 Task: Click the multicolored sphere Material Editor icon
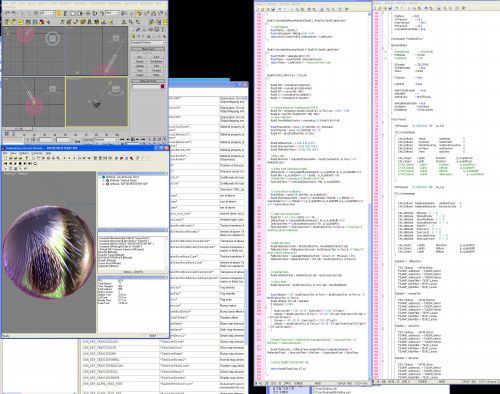(42, 22)
